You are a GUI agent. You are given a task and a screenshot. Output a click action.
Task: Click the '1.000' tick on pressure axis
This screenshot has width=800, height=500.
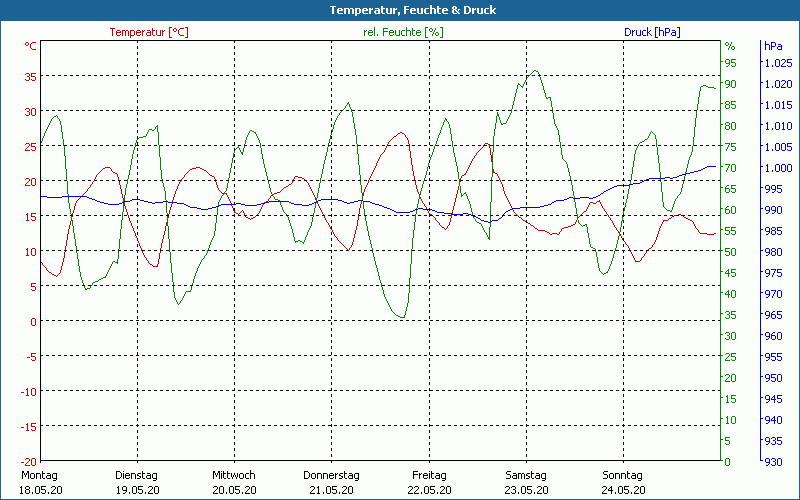tap(777, 168)
